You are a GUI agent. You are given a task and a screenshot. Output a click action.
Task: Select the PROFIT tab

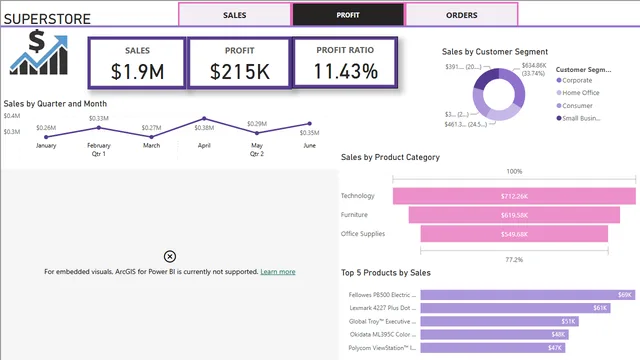348,15
